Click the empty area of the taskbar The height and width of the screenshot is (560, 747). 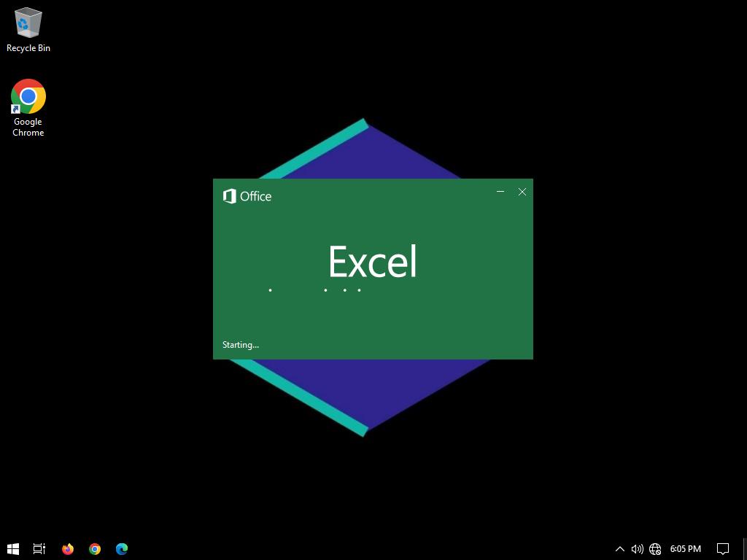365,548
